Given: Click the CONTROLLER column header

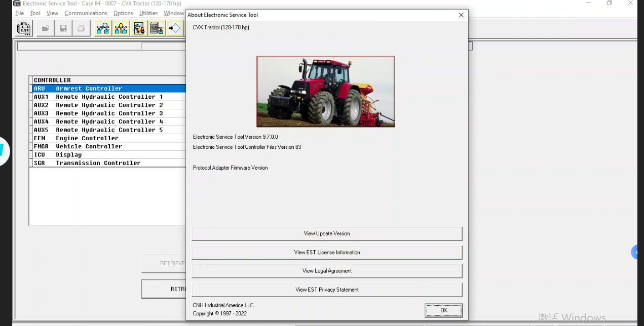Looking at the screenshot, I should click(109, 80).
